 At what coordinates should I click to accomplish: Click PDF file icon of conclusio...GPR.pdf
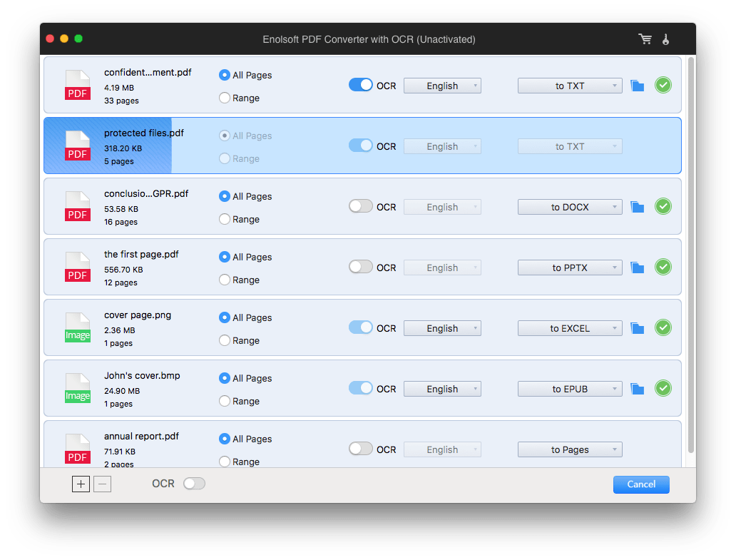pos(78,206)
